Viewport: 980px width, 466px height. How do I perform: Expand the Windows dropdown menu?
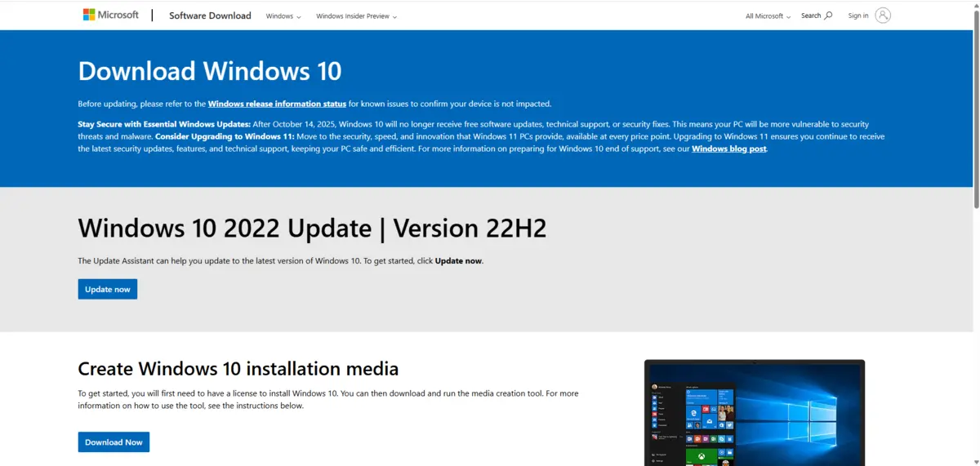283,16
